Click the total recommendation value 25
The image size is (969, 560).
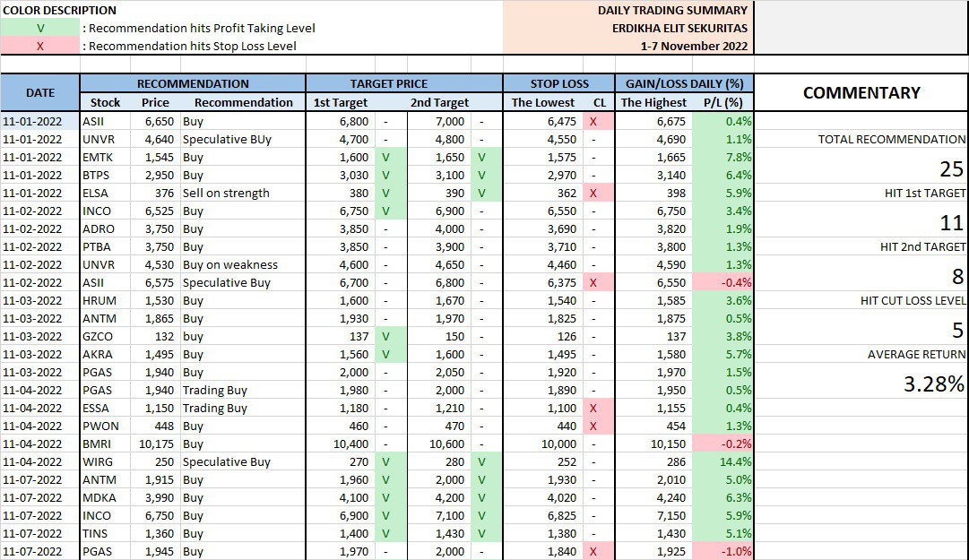click(950, 168)
